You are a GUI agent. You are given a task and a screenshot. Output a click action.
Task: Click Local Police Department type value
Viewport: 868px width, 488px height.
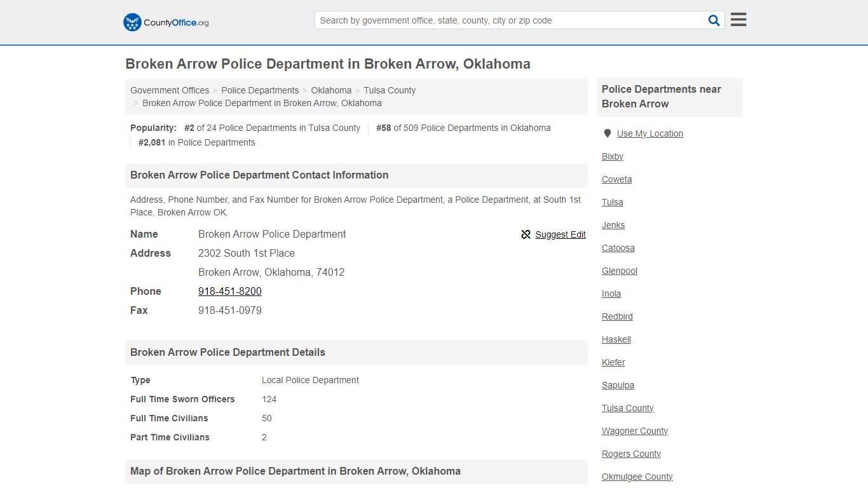pyautogui.click(x=310, y=380)
